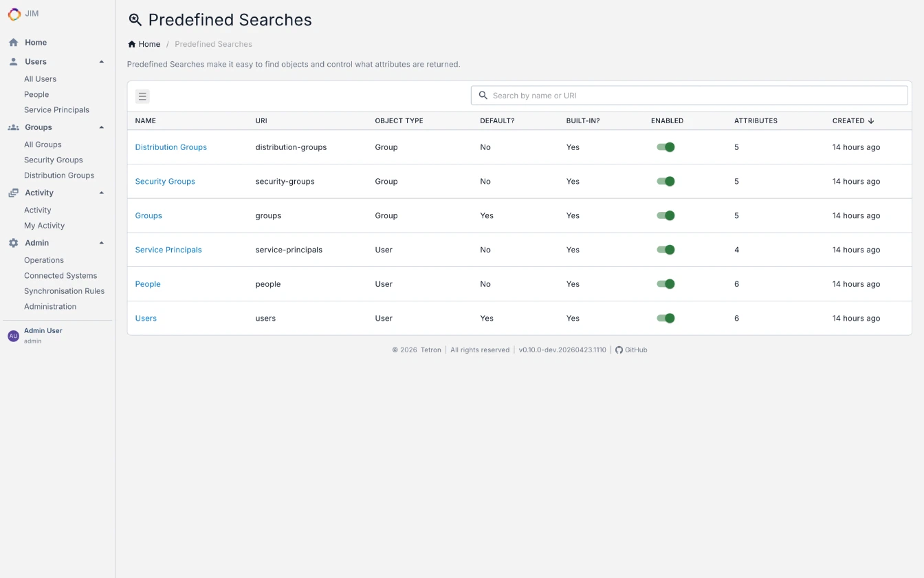The width and height of the screenshot is (924, 578).
Task: Click the JIM logo icon
Action: pyautogui.click(x=13, y=14)
